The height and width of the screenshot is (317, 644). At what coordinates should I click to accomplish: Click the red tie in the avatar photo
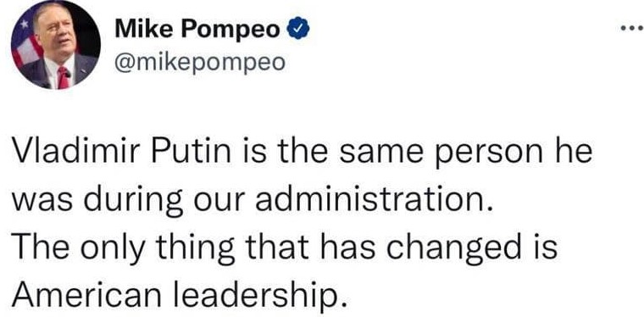pyautogui.click(x=64, y=78)
